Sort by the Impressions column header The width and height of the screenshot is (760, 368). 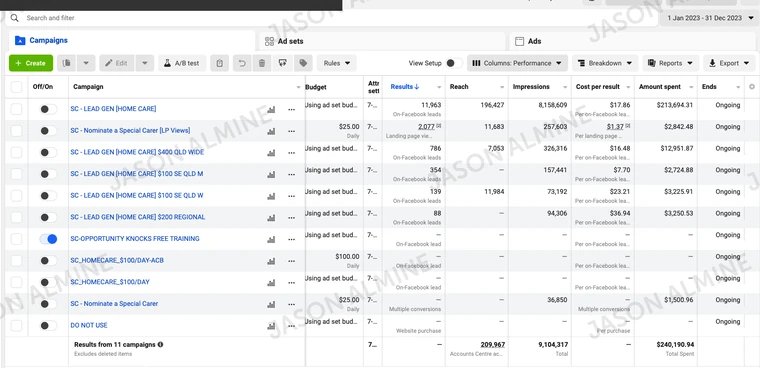click(x=531, y=87)
